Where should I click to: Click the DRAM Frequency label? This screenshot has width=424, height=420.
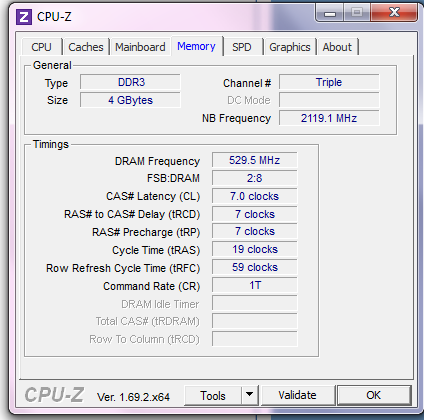coord(157,161)
